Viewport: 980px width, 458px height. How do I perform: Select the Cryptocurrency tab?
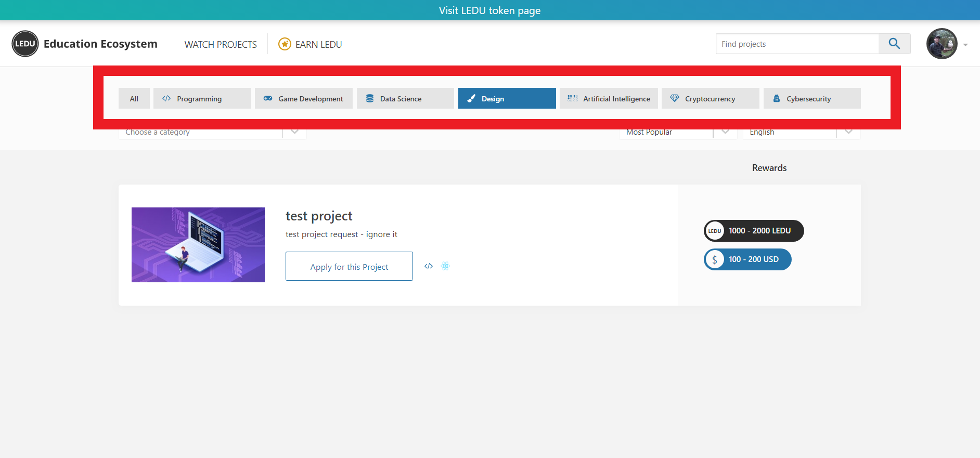(711, 98)
